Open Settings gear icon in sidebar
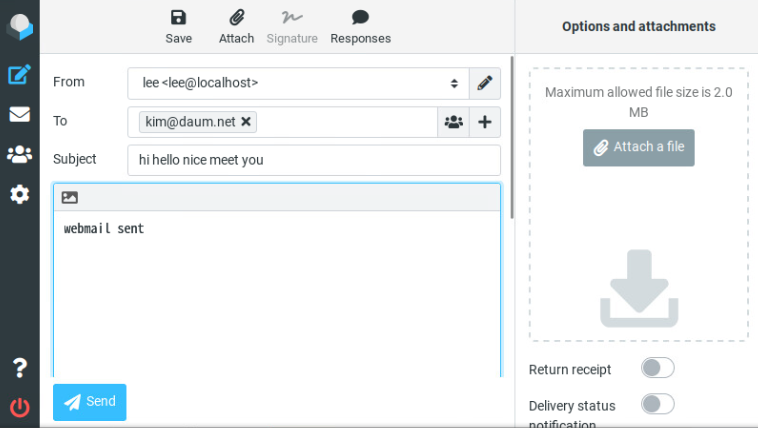Viewport: 758px width, 428px height. pos(19,194)
